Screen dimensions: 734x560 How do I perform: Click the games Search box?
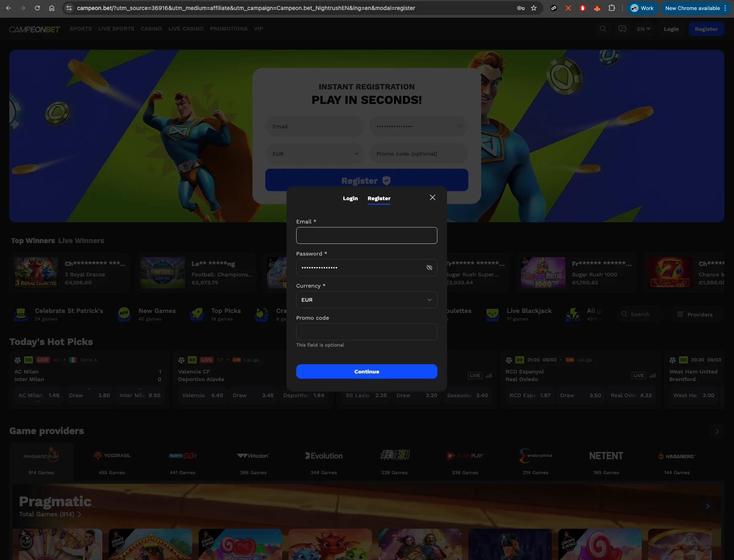coord(640,314)
